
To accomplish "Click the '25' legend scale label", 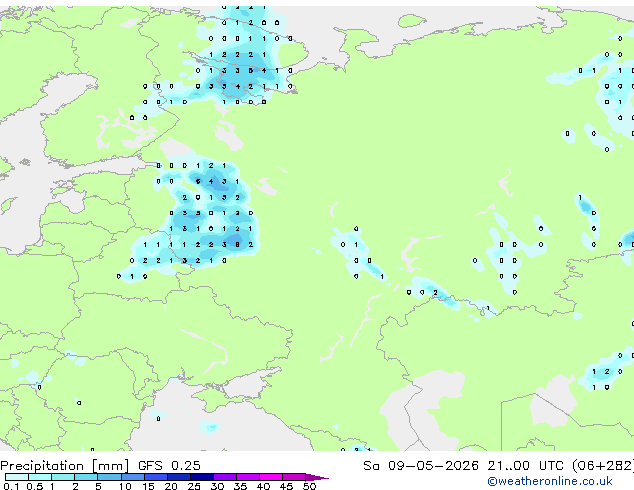I will (194, 486).
